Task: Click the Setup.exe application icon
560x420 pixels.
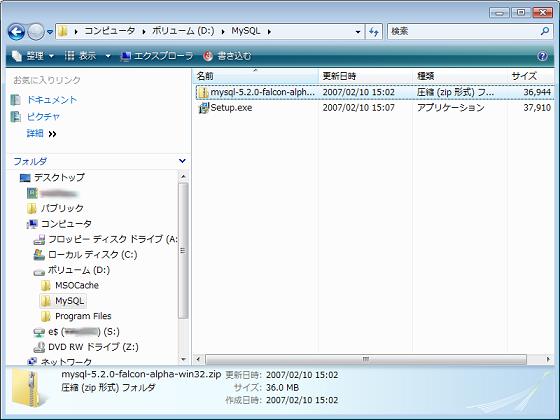Action: 204,108
